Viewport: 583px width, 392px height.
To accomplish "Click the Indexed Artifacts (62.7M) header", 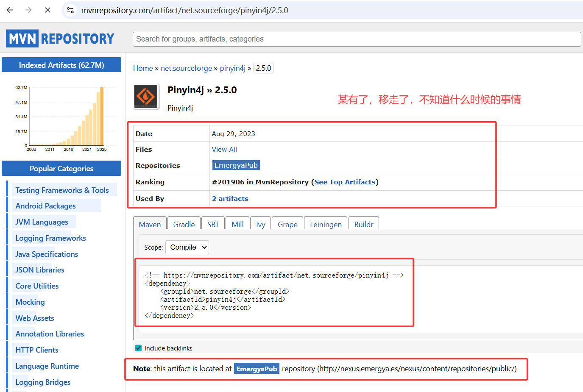I will pyautogui.click(x=61, y=65).
